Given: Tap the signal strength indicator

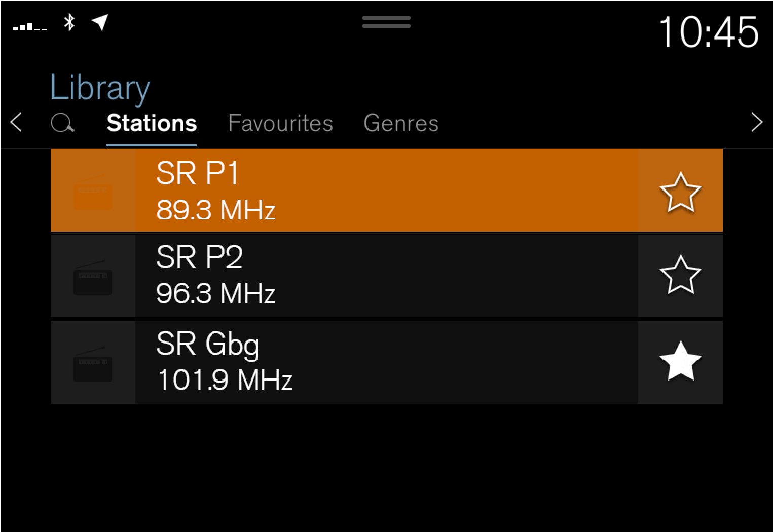Looking at the screenshot, I should (x=30, y=27).
